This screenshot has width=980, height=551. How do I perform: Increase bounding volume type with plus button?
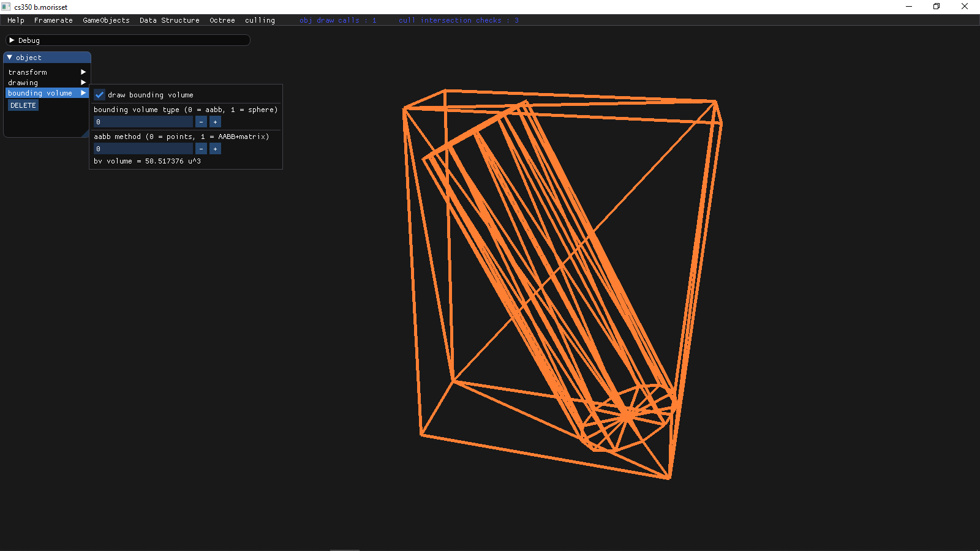[x=215, y=122]
